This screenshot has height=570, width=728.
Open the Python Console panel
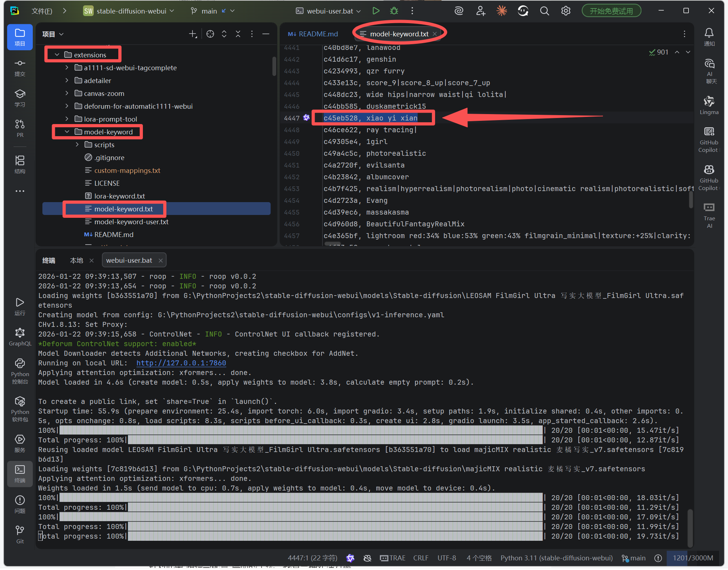(x=20, y=371)
